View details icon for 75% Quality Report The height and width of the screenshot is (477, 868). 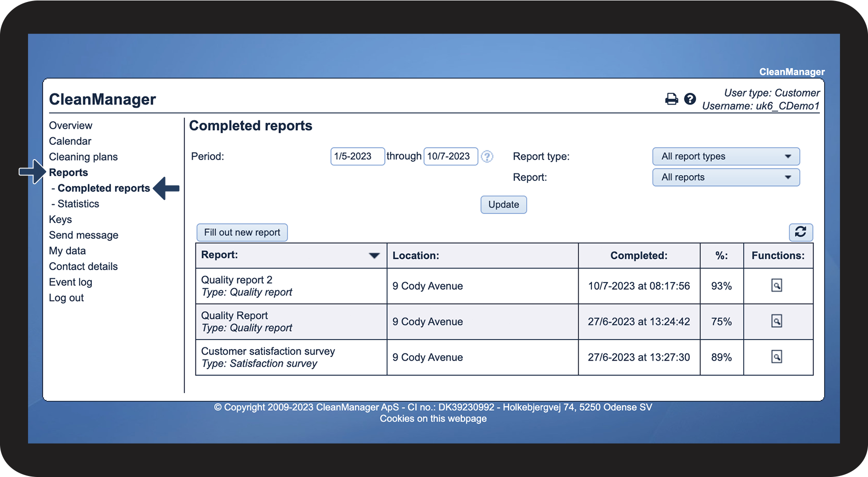[776, 321]
